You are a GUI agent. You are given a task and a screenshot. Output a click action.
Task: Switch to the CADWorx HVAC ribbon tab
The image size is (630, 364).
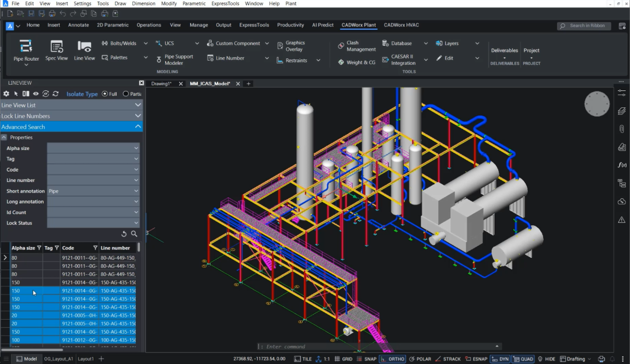[x=401, y=25]
